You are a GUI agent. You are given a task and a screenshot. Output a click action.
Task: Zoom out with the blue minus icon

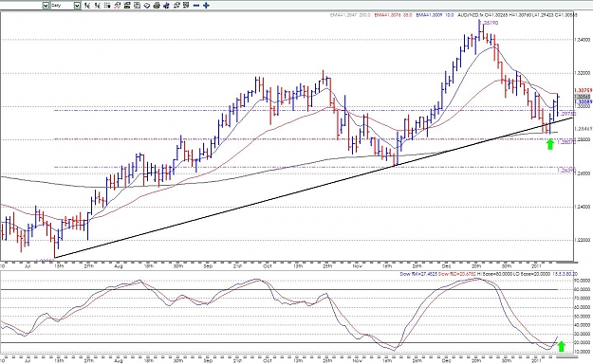pos(195,6)
